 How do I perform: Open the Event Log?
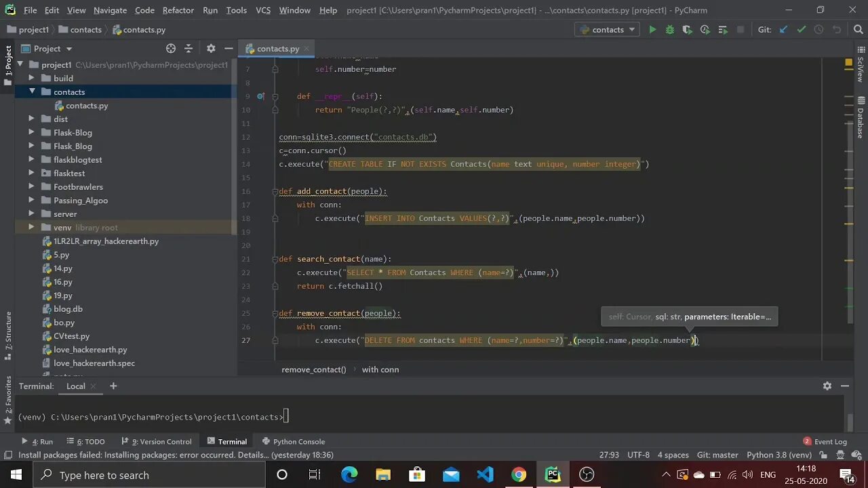pyautogui.click(x=825, y=441)
